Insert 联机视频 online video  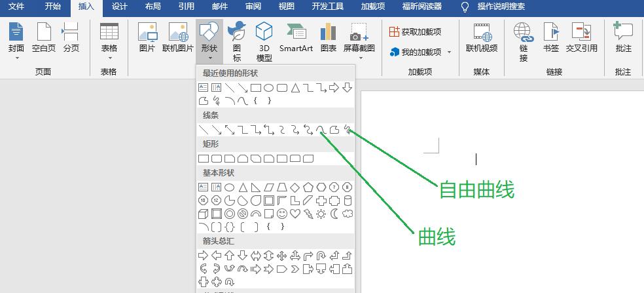point(482,38)
